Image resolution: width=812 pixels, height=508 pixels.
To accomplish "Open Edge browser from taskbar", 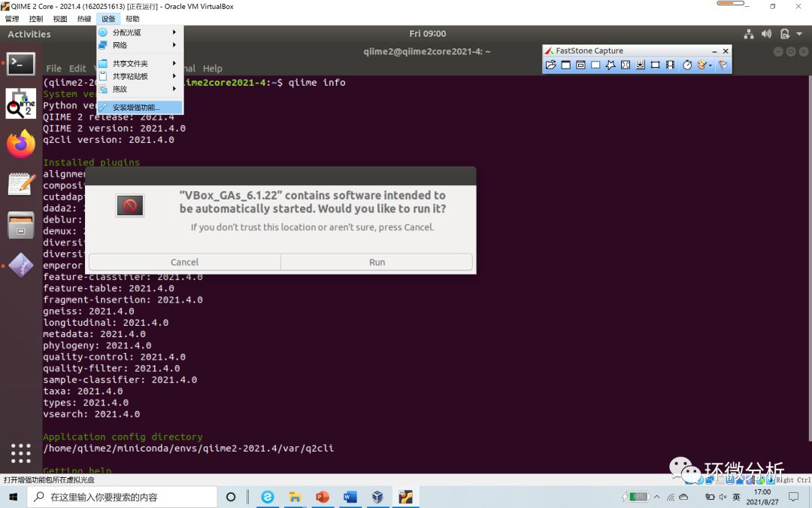I will pyautogui.click(x=267, y=497).
